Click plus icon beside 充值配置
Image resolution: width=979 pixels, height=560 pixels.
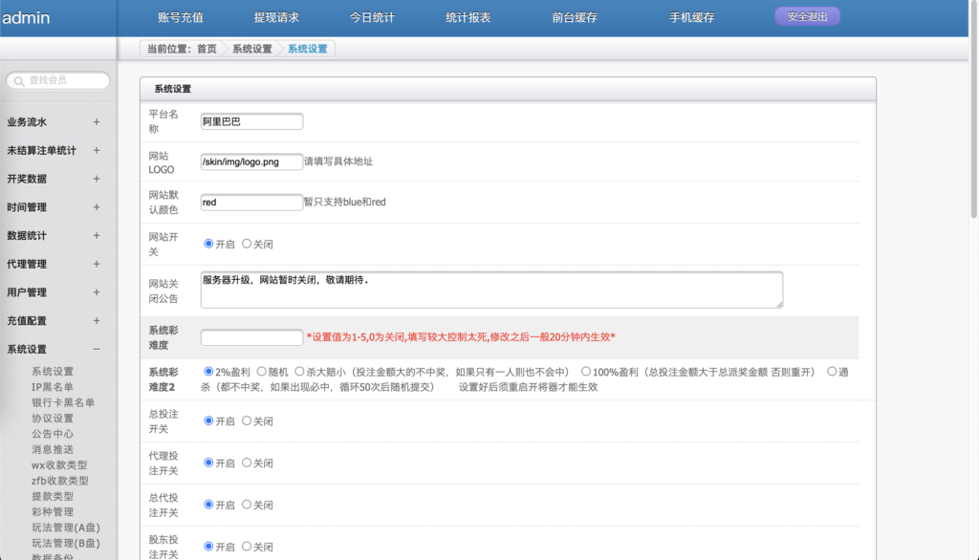[x=96, y=321]
